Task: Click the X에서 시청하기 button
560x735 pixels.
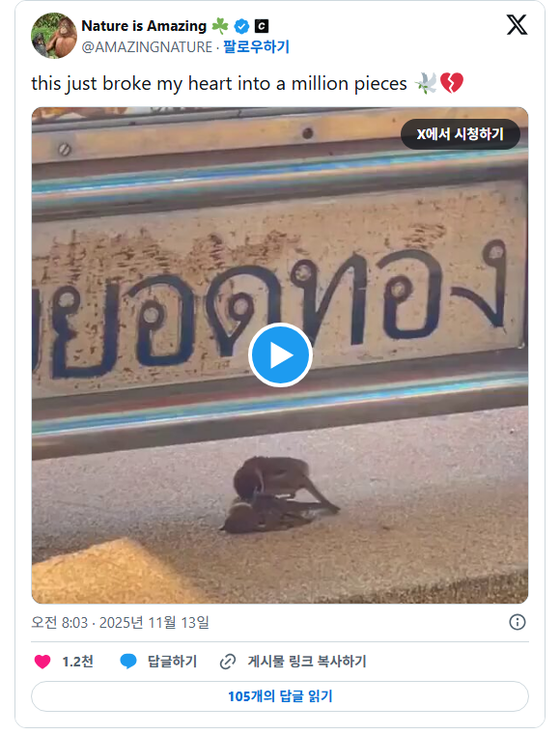Action: click(461, 134)
